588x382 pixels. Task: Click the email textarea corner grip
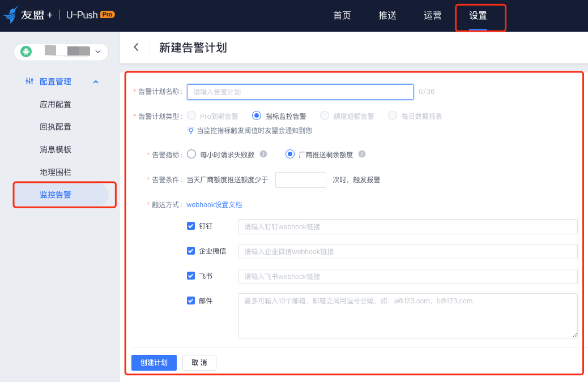click(x=574, y=335)
